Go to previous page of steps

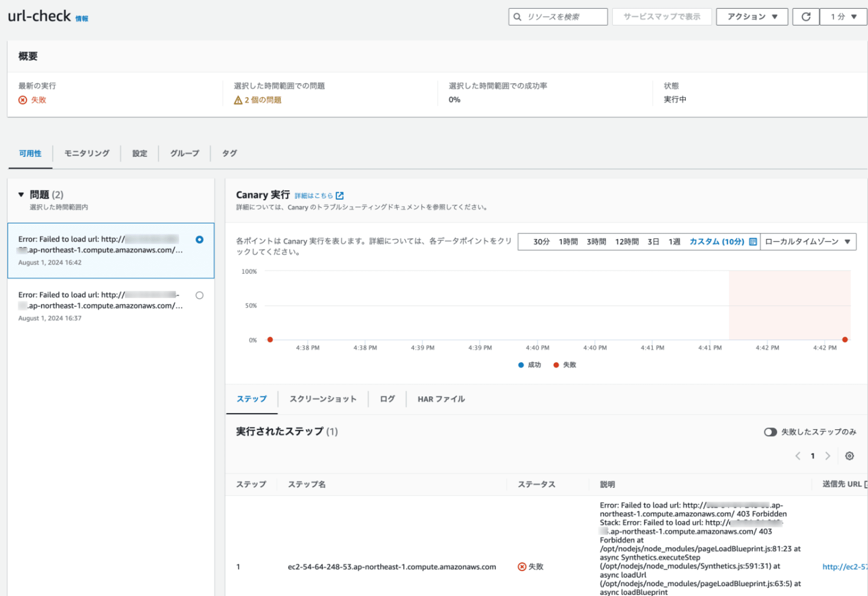[798, 456]
